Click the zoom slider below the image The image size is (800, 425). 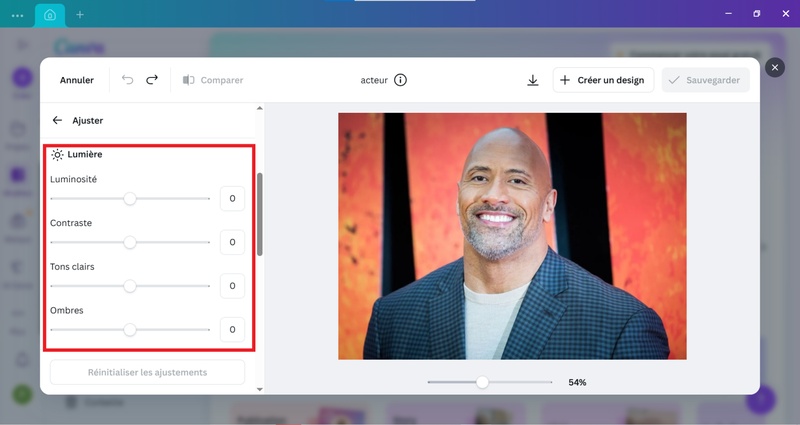pyautogui.click(x=482, y=382)
